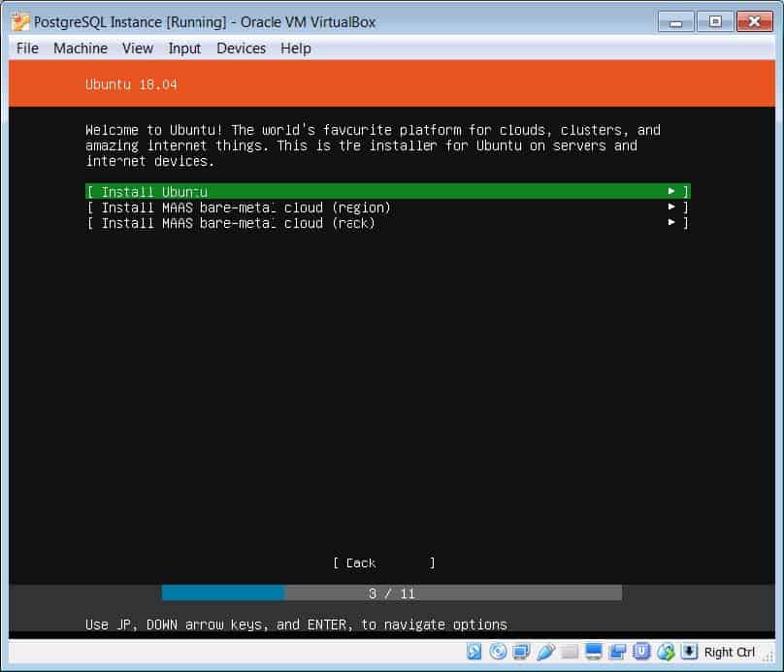Click the video capture status icon
This screenshot has height=672, width=784.
pos(617,652)
